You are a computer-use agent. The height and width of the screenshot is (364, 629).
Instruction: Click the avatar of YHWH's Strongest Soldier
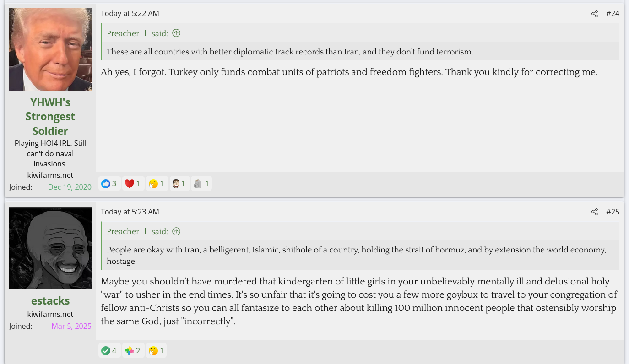click(x=50, y=49)
